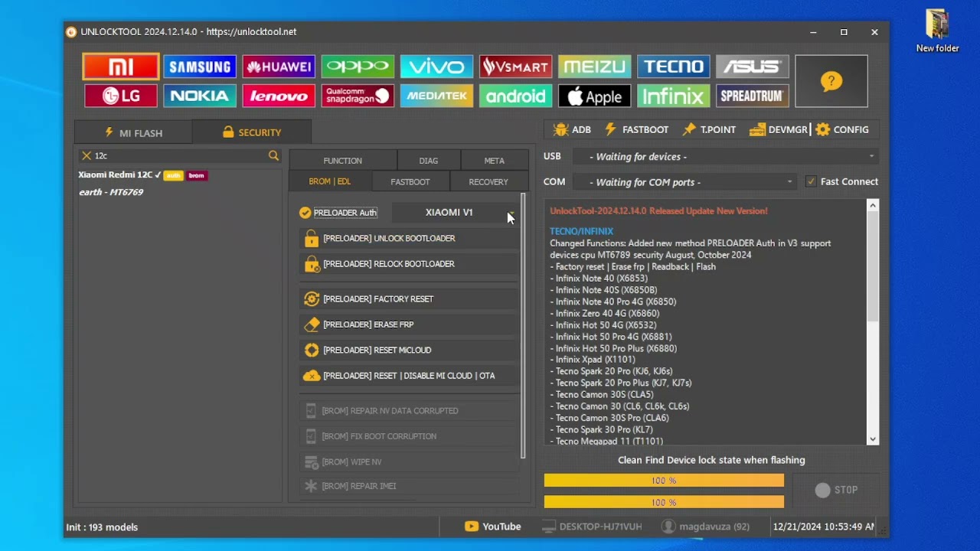980x551 pixels.
Task: Open the DIAG tab
Action: [429, 161]
